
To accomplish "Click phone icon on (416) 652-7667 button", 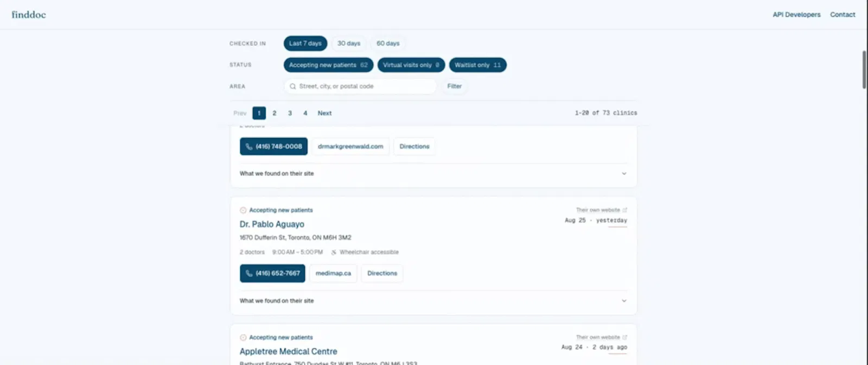I will (x=249, y=273).
